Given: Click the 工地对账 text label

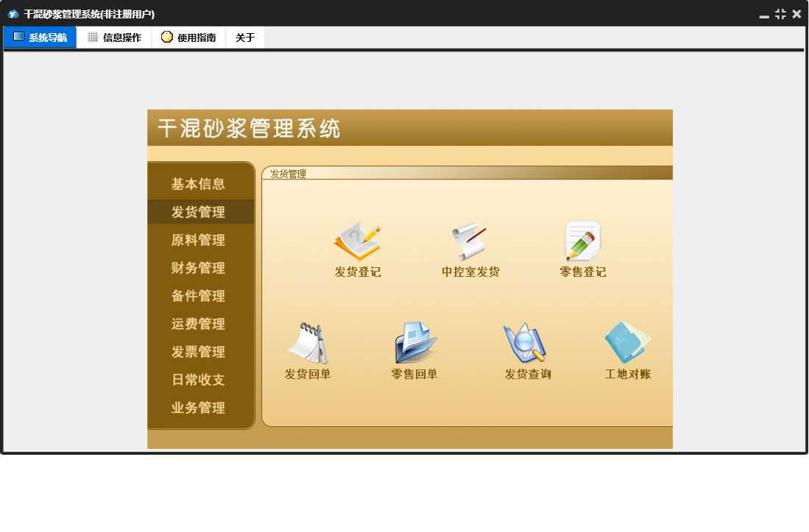Looking at the screenshot, I should [628, 374].
